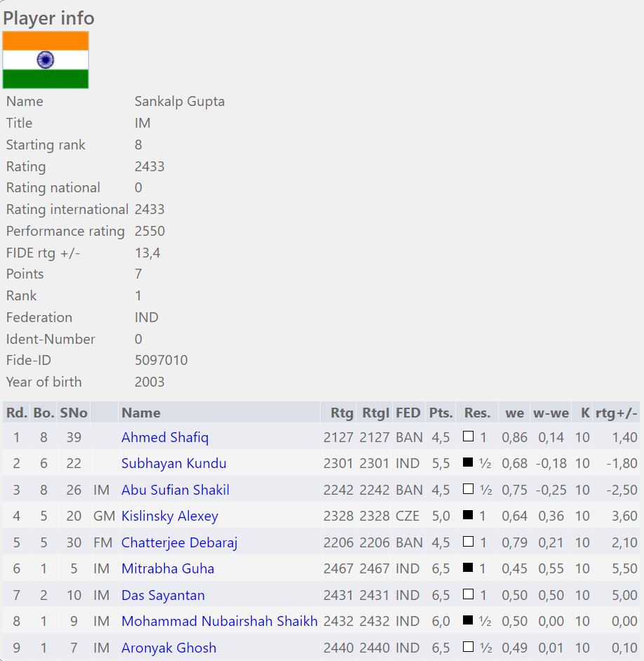Open Mitrabha Guha's profile link

pyautogui.click(x=168, y=568)
